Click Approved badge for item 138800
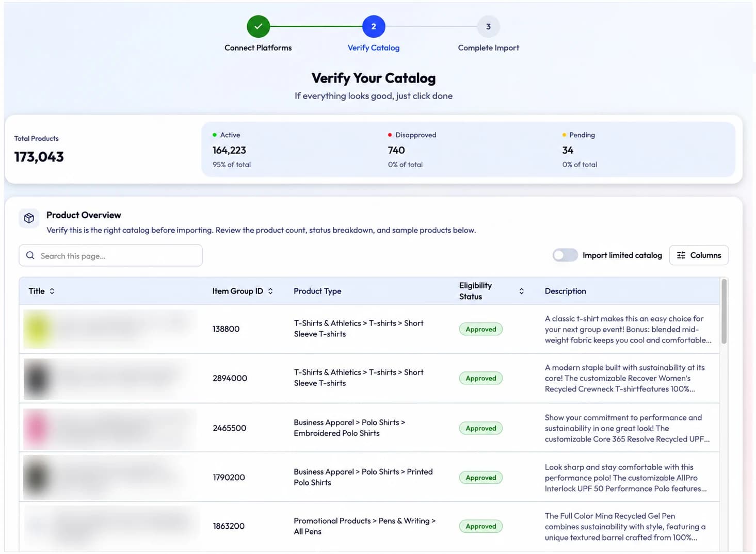 (481, 329)
